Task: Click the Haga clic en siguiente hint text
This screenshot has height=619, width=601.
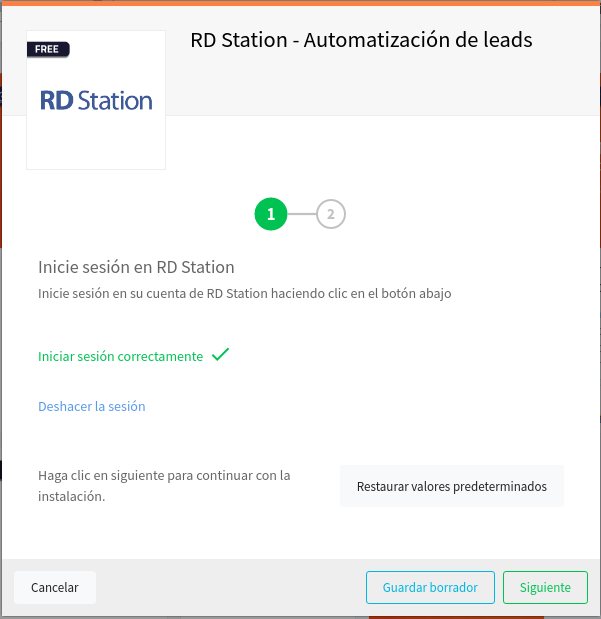Action: (164, 486)
